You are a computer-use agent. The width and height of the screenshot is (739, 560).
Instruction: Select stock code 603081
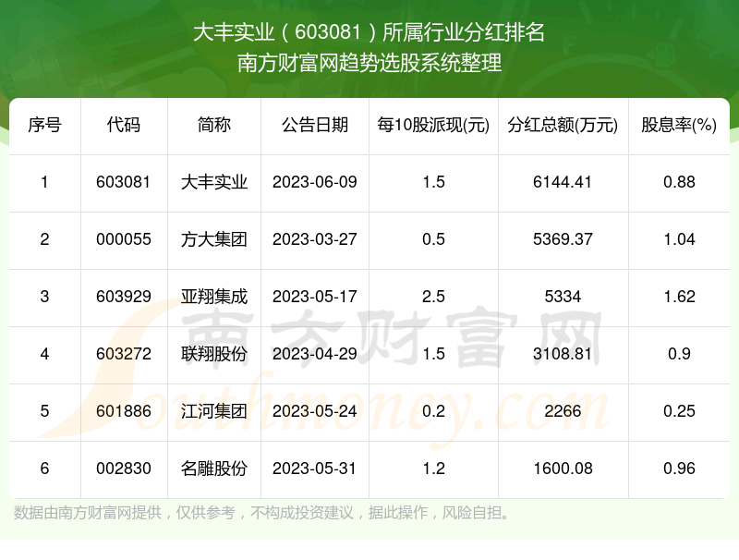coord(124,182)
